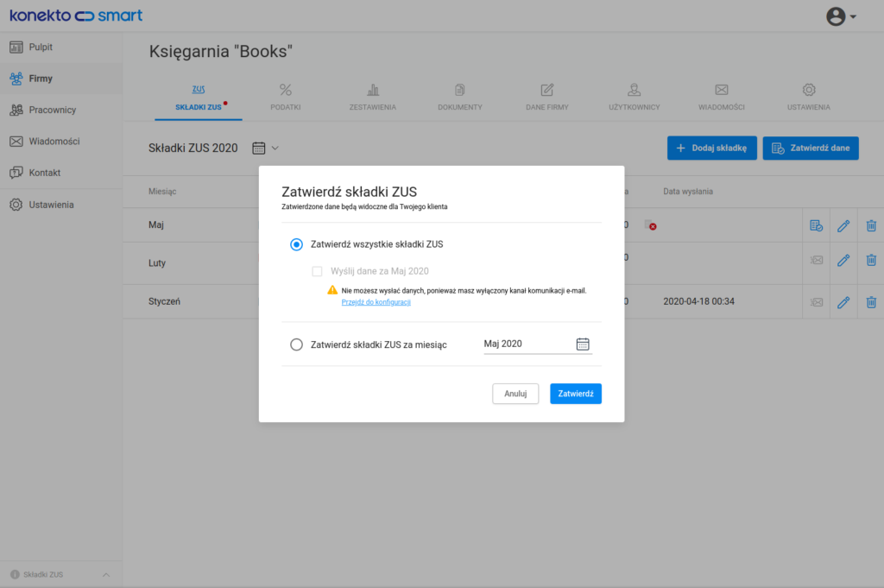The width and height of the screenshot is (884, 588).
Task: Switch to the Podatki tab
Action: coord(285,98)
